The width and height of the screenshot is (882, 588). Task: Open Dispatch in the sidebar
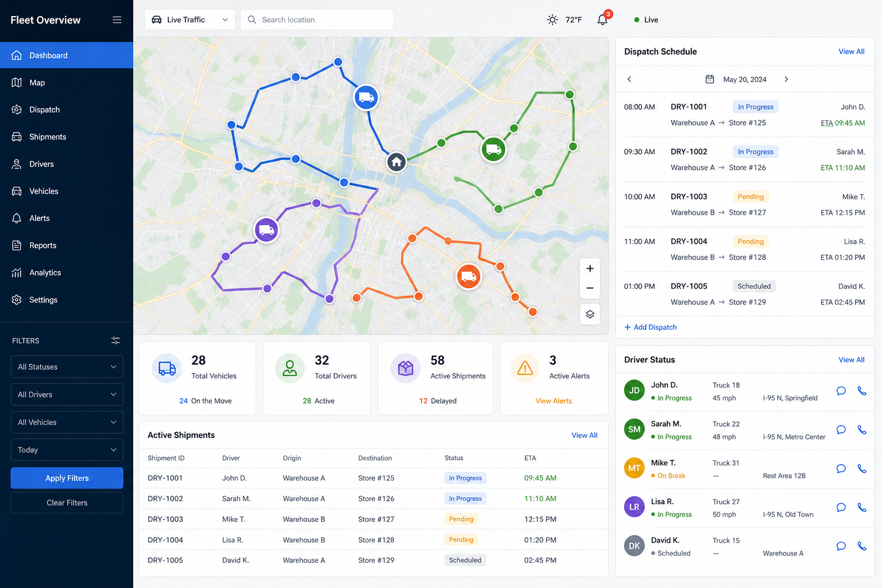tap(67, 110)
